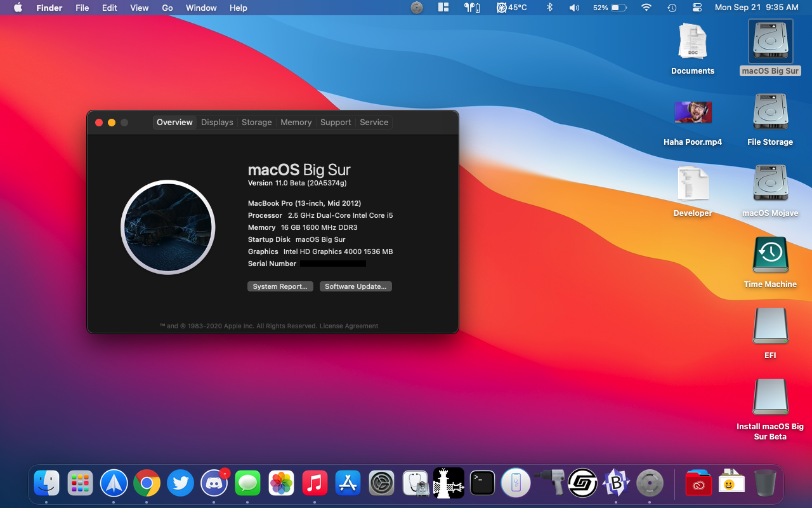
Task: Open the round phone-icon app in Dock
Action: pos(516,483)
